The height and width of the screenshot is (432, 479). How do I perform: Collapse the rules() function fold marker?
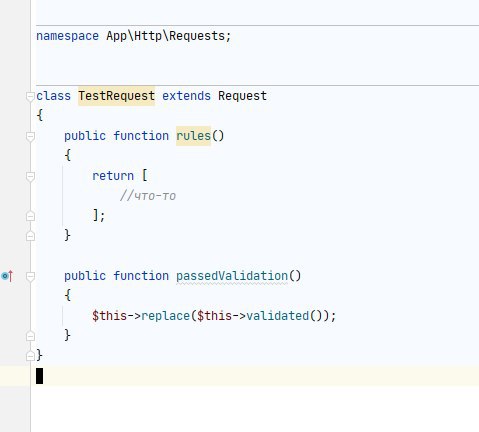pyautogui.click(x=30, y=136)
